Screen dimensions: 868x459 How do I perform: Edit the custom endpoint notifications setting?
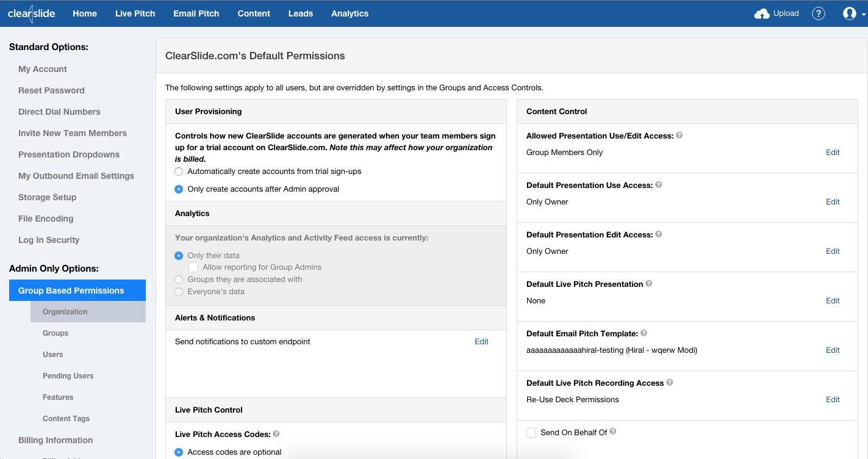coord(481,342)
